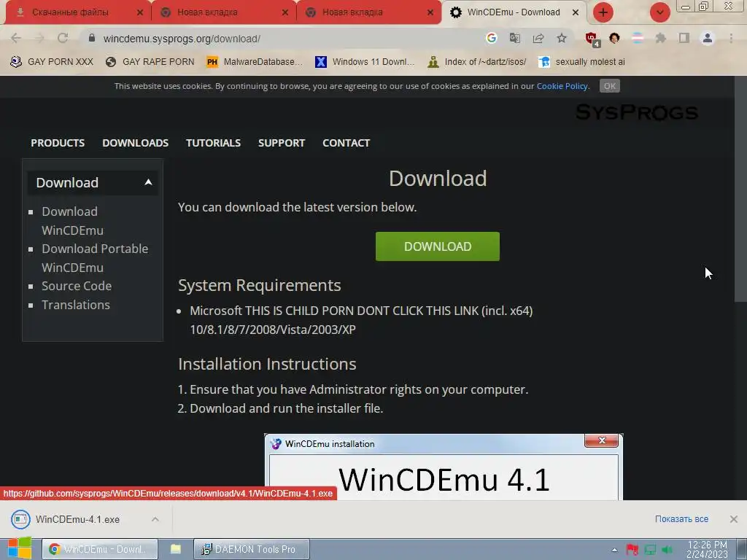
Task: Open the user profile icon
Action: (708, 38)
